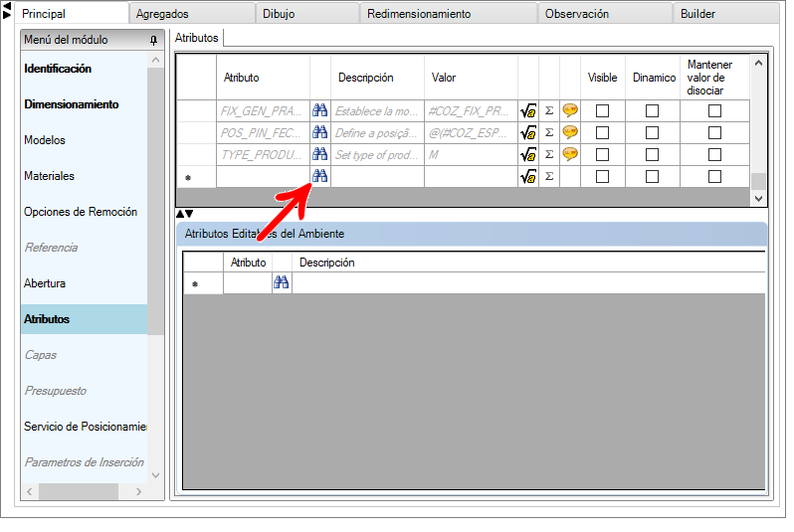Switch to the Principal tab
Viewport: 794px width, 532px height.
(72, 14)
